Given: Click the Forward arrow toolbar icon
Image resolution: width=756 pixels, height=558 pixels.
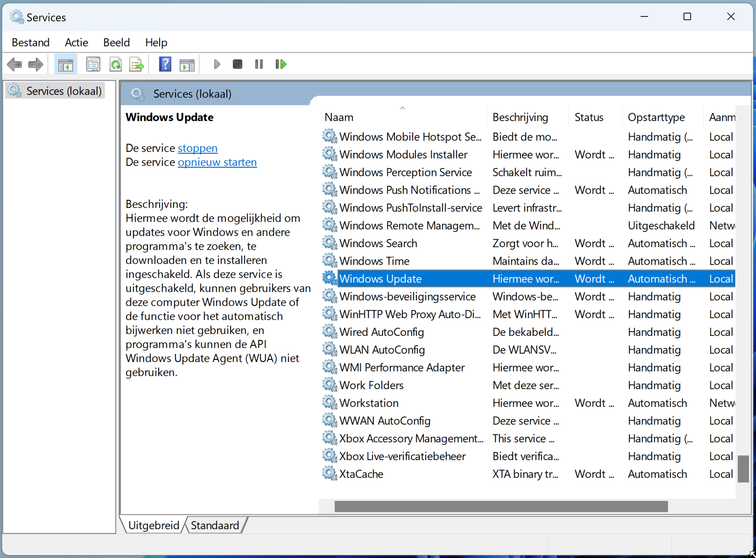Looking at the screenshot, I should pyautogui.click(x=36, y=64).
